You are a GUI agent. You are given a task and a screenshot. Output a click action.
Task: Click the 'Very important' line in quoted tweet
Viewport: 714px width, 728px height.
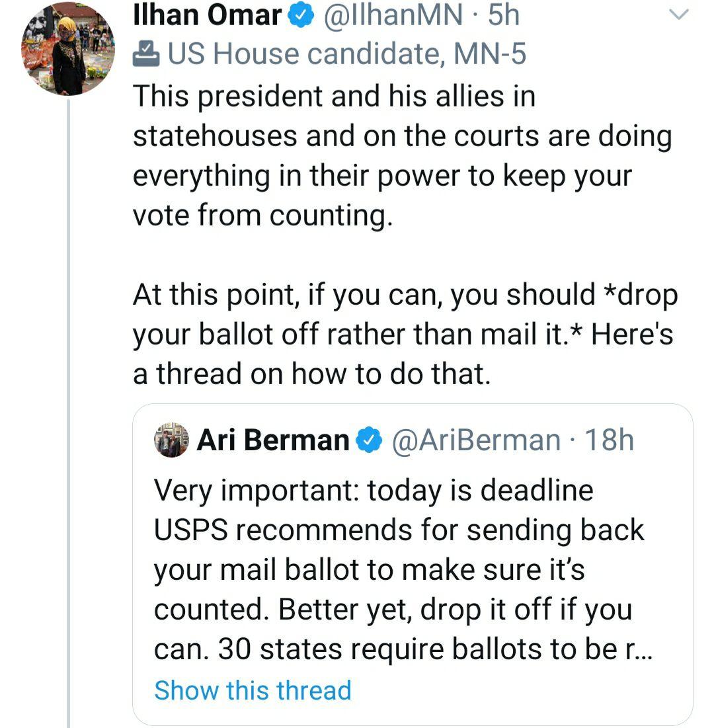point(374,491)
